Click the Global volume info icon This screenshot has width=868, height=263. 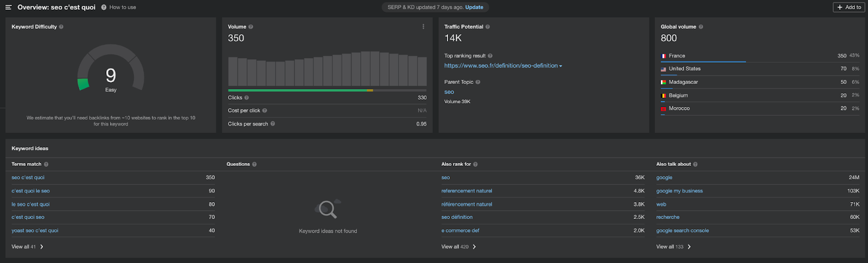[x=701, y=27]
